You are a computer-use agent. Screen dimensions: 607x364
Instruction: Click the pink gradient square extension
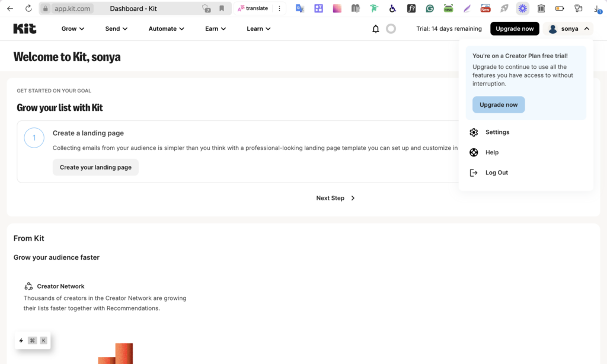[337, 8]
